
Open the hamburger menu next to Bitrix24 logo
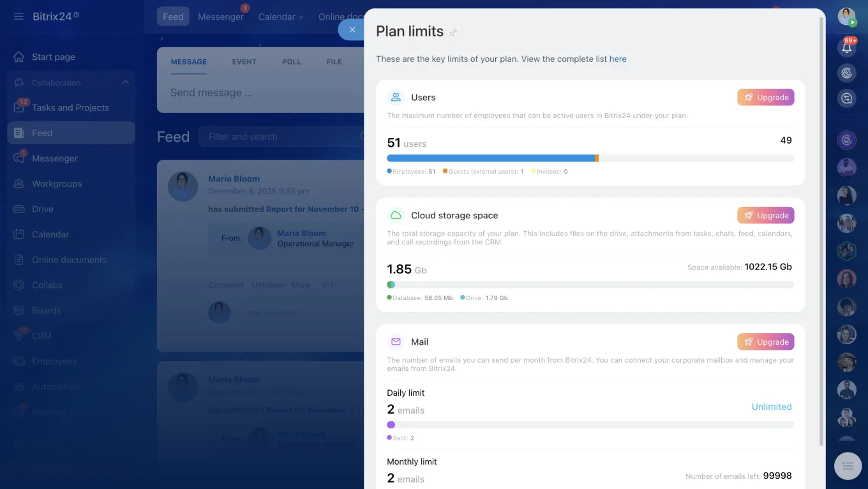click(19, 16)
